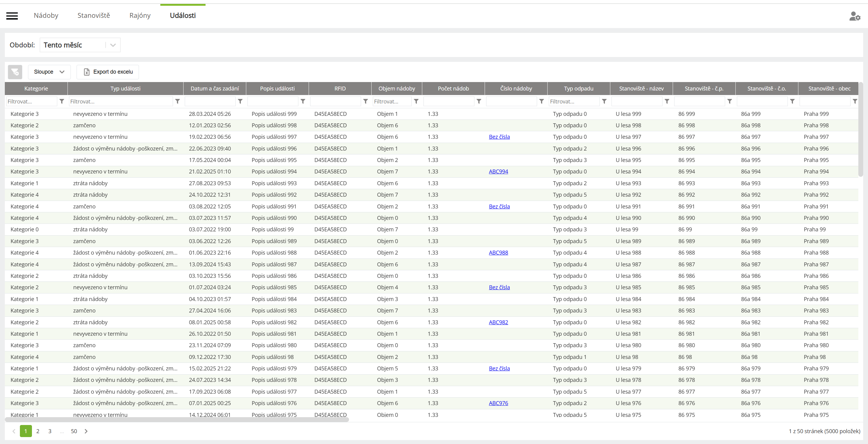Open Bez čísla link in row 991
This screenshot has height=444, width=868.
point(499,206)
